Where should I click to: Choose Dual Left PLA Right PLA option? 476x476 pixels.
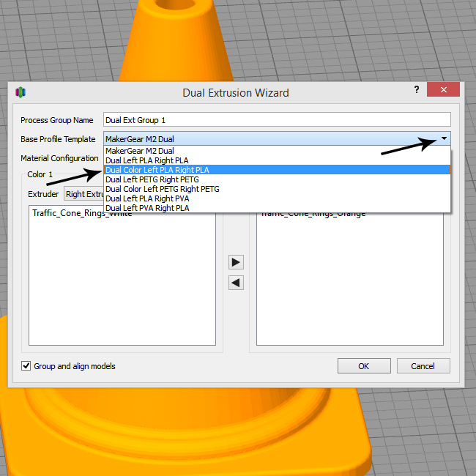coord(146,160)
